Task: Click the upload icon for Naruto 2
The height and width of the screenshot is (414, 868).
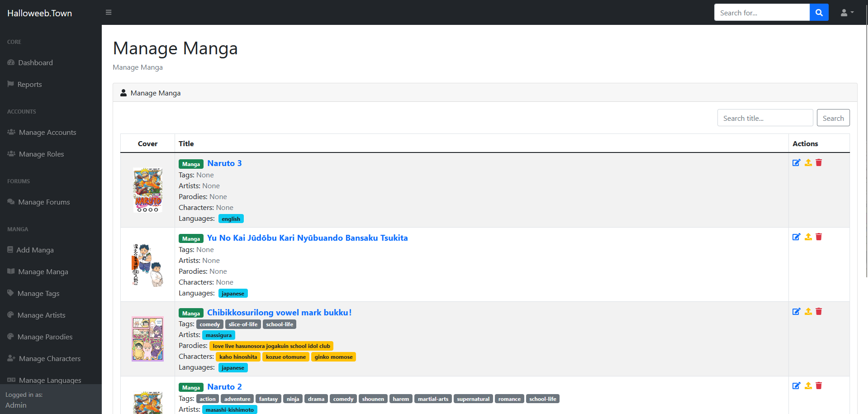Action: click(808, 385)
